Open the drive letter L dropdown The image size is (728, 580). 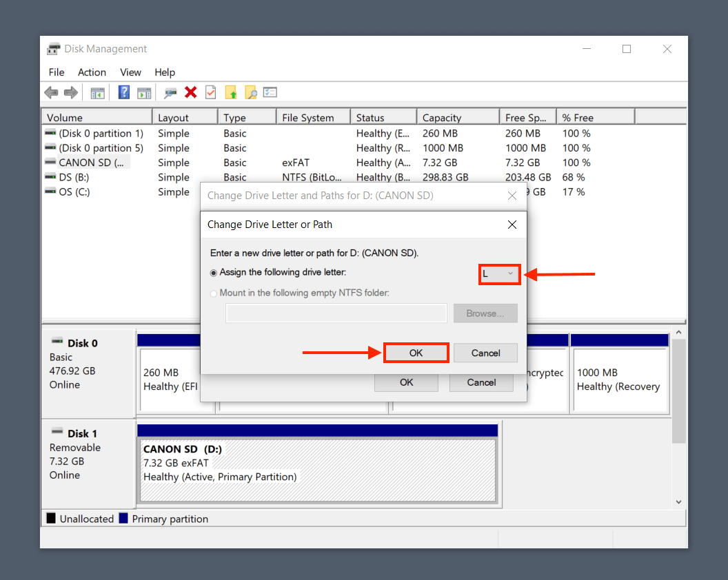pos(499,273)
